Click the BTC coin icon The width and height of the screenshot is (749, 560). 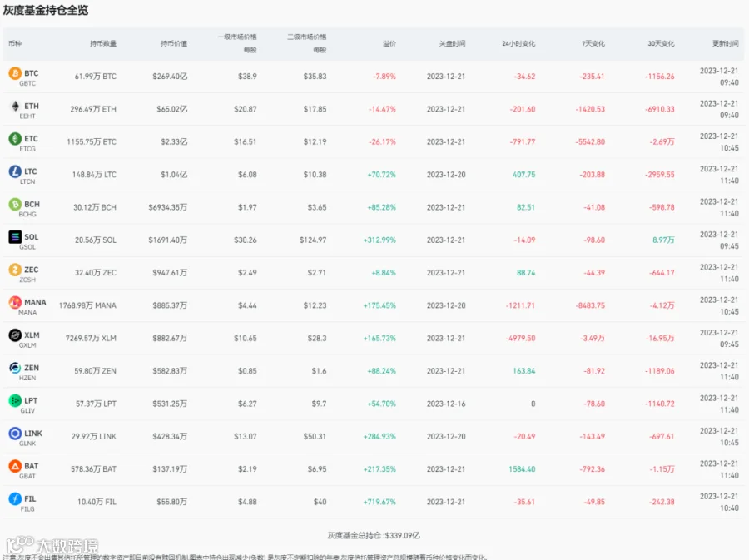coord(15,73)
